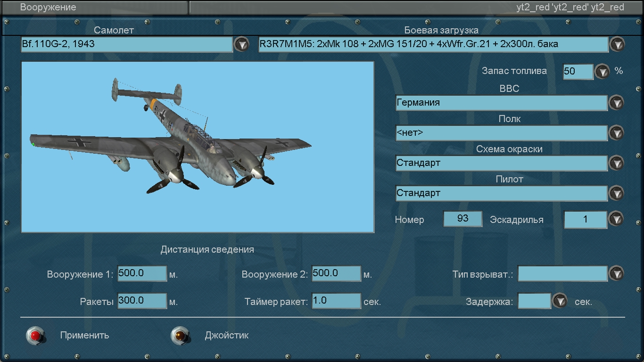Click the R3R7M1M5 loadout field
644x362 pixels.
433,44
